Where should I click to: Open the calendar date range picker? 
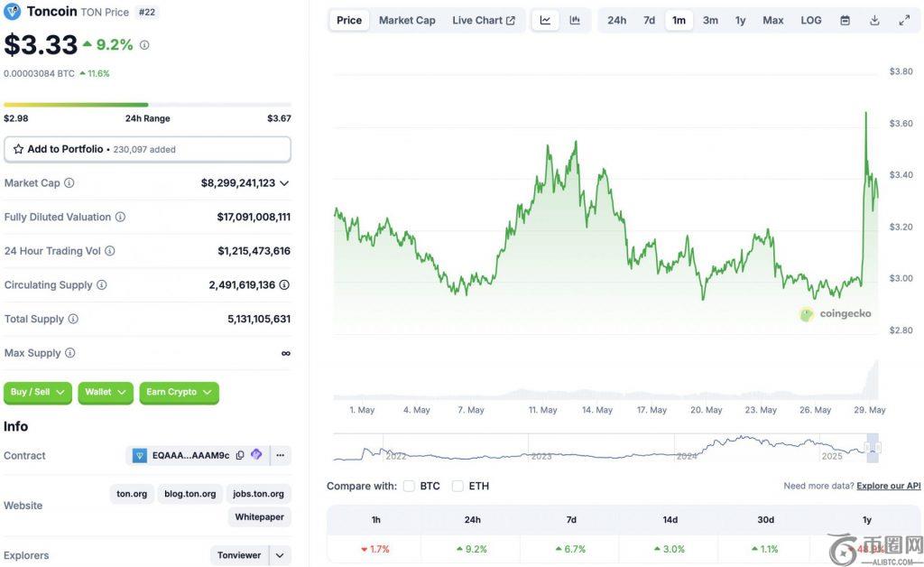(x=845, y=20)
